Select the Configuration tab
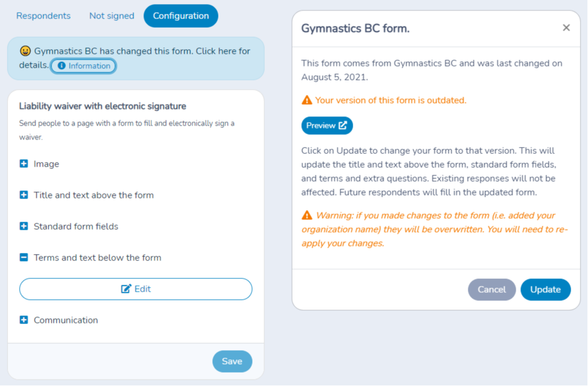Screen dimensions: 588x386 (181, 16)
